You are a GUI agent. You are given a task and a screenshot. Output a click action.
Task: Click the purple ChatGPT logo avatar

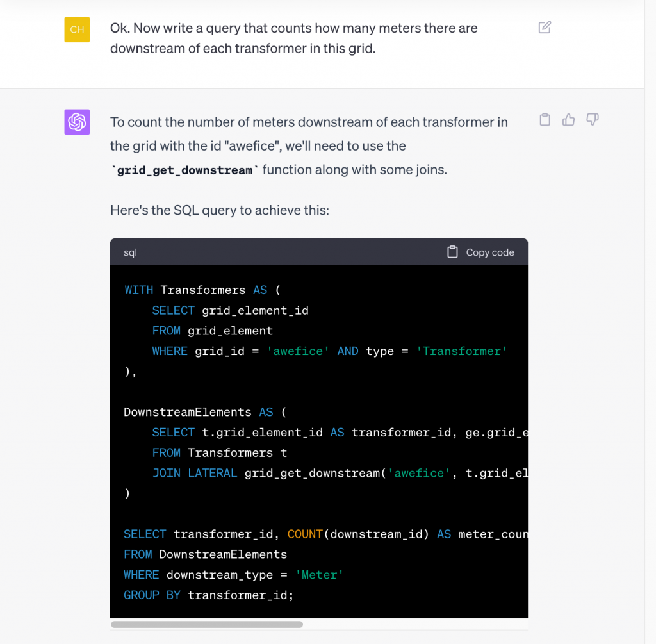(x=77, y=122)
